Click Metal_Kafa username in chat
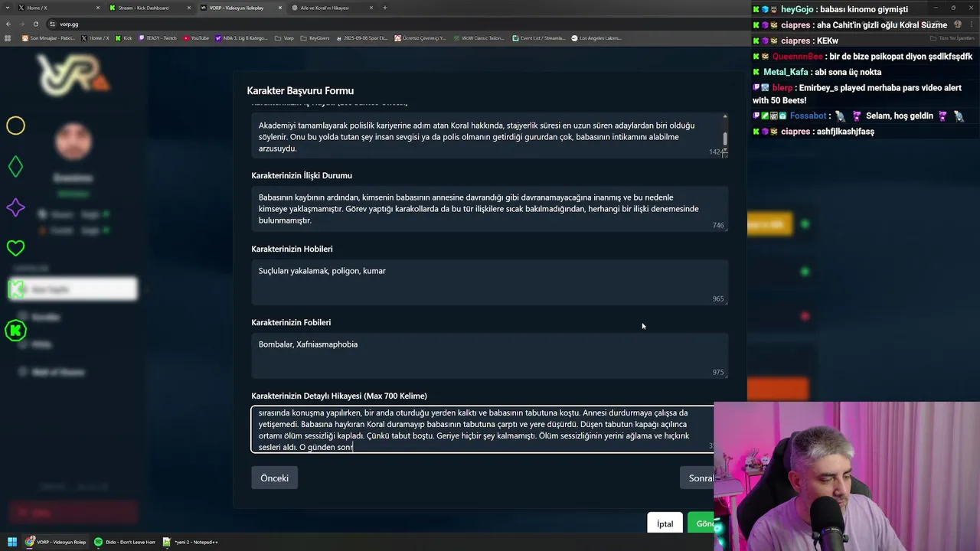980x551 pixels. point(786,72)
